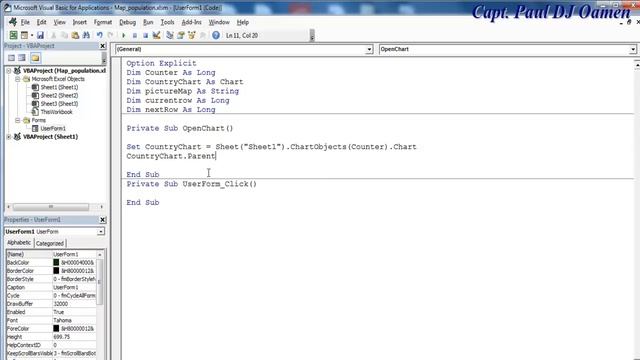Switch to the Categorized properties tab
The image size is (640, 360).
(x=50, y=243)
